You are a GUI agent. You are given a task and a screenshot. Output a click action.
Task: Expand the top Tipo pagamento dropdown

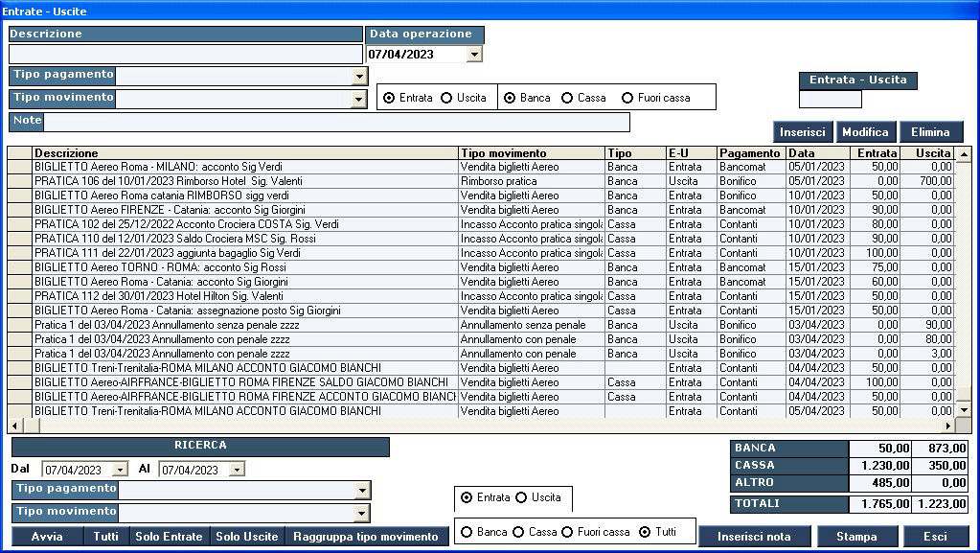[x=359, y=76]
